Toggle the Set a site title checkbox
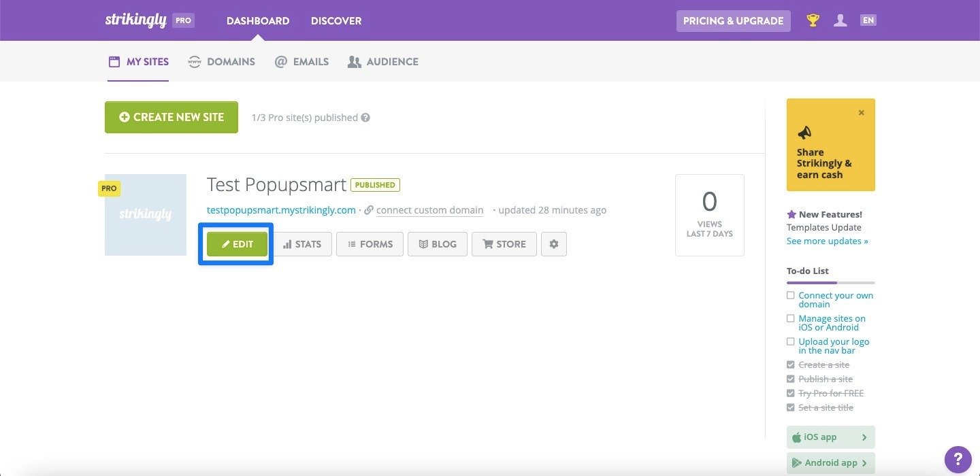980x476 pixels. (790, 408)
